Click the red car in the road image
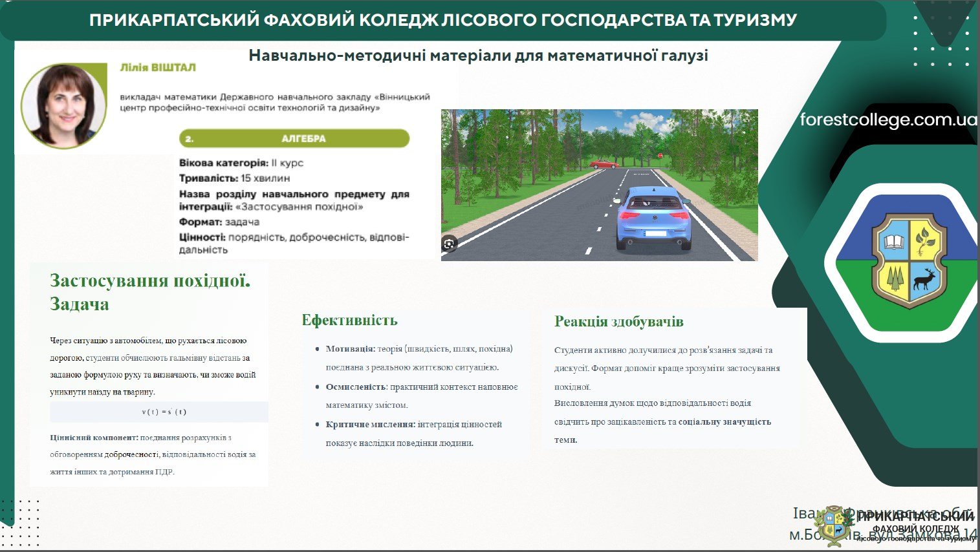980x552 pixels. pos(604,164)
